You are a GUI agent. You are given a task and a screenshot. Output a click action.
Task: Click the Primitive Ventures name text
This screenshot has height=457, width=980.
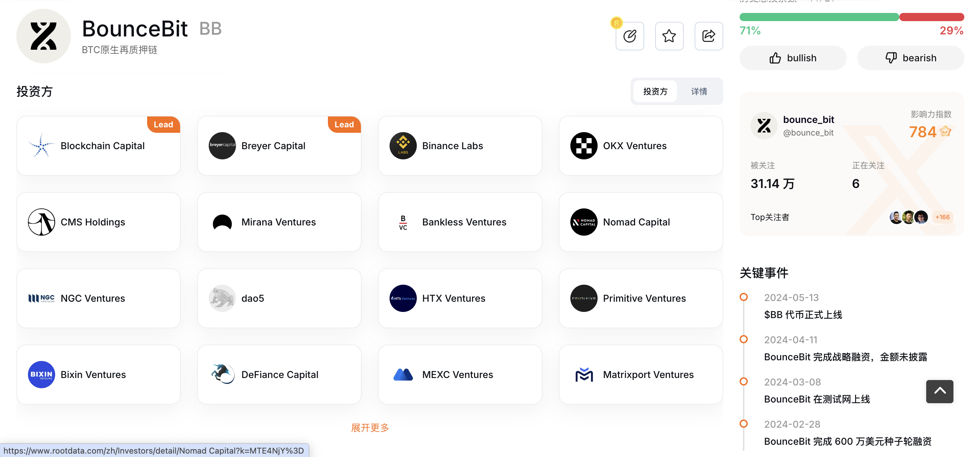click(644, 298)
